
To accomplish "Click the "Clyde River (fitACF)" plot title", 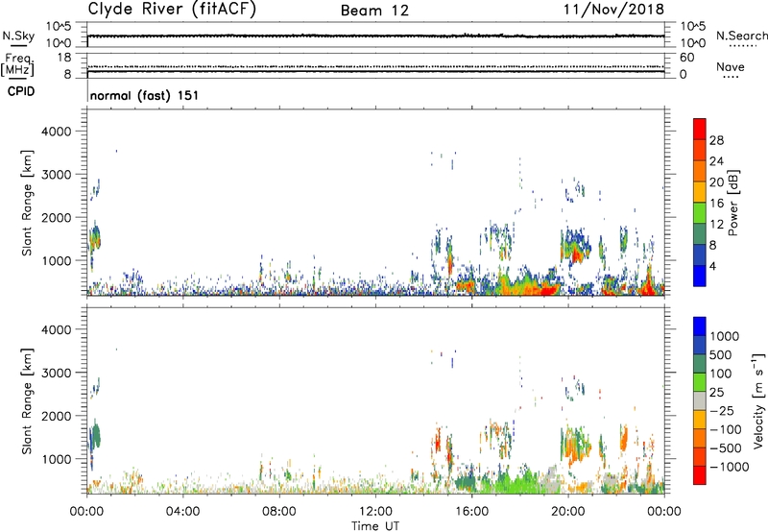I will pyautogui.click(x=172, y=9).
